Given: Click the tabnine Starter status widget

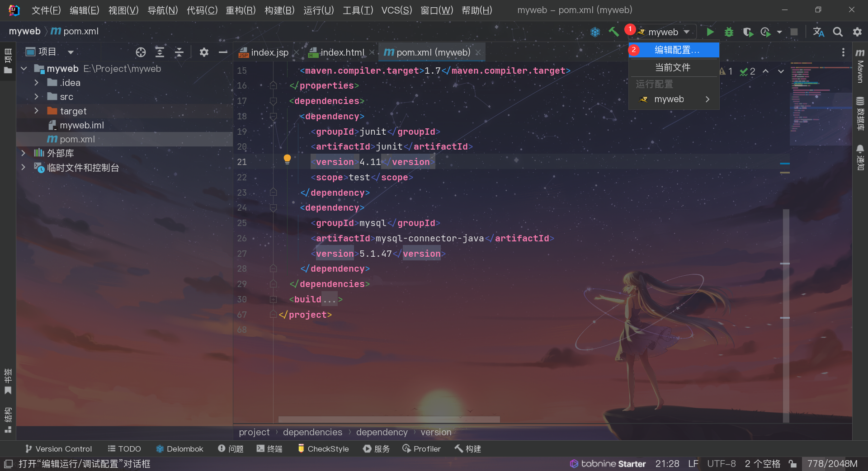Looking at the screenshot, I should [608, 464].
